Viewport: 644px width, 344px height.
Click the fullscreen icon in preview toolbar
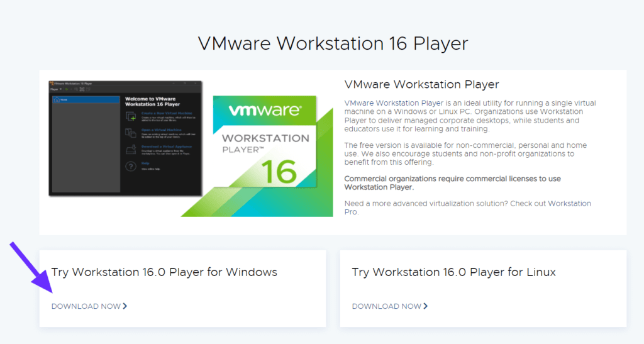82,89
